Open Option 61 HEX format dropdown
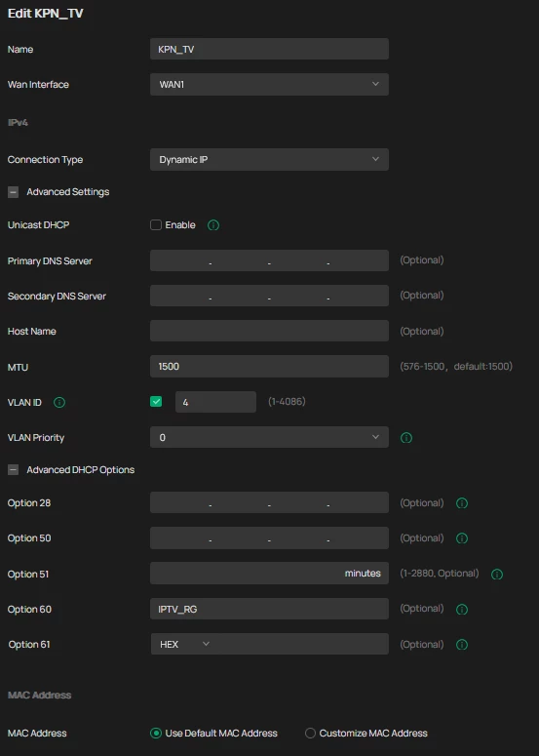The height and width of the screenshot is (756, 539). (184, 644)
